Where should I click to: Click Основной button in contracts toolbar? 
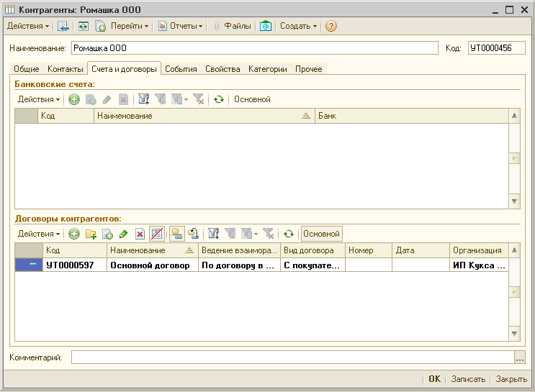321,234
